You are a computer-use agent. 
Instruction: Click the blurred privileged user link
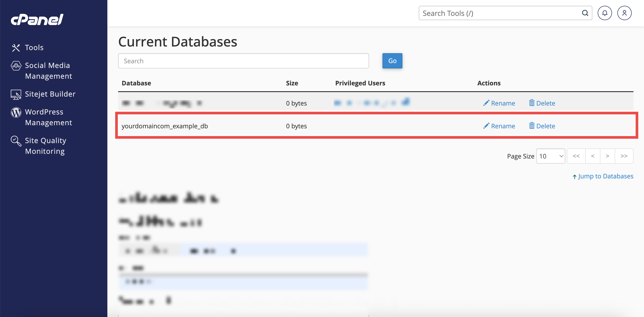[x=372, y=102]
